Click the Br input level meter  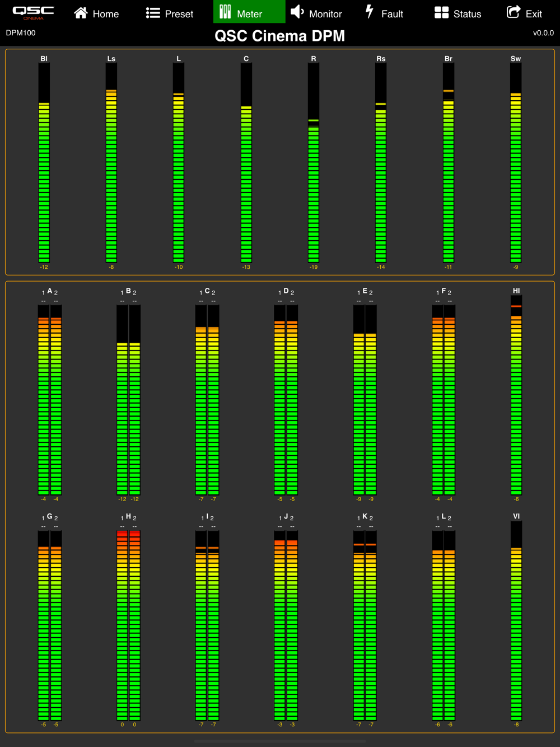(449, 162)
